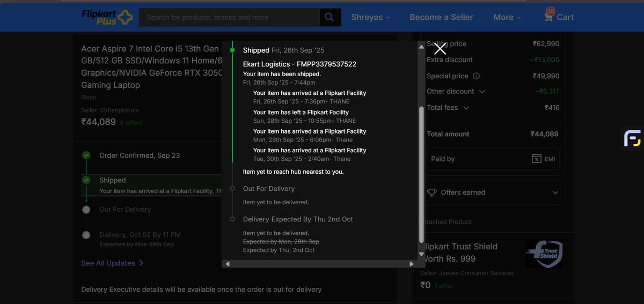Expand the More menu
This screenshot has width=644, height=304.
(x=507, y=17)
